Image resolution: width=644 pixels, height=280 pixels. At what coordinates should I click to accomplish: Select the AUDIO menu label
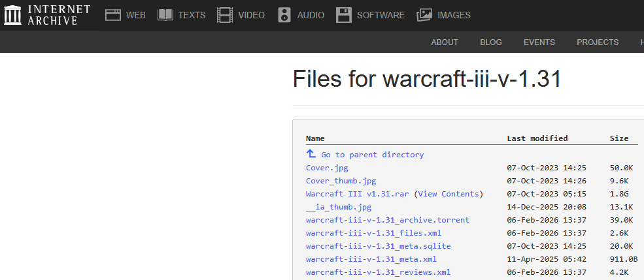click(x=311, y=15)
